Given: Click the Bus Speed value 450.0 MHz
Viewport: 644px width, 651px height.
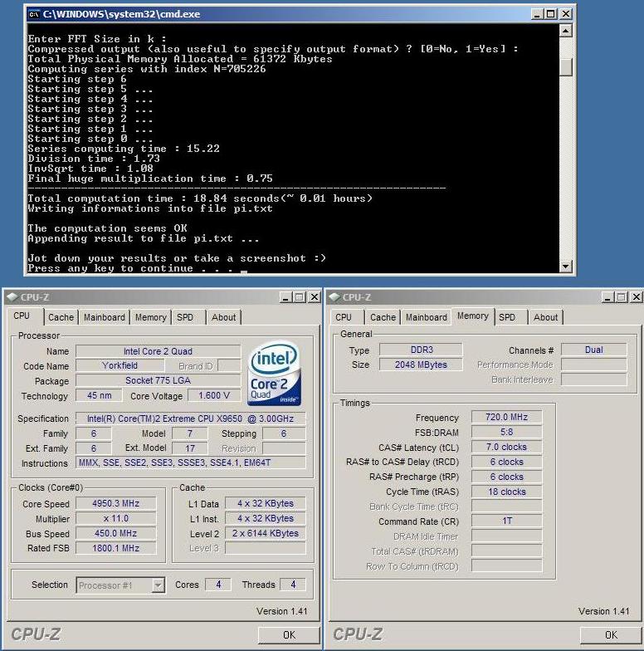Looking at the screenshot, I should pos(116,533).
